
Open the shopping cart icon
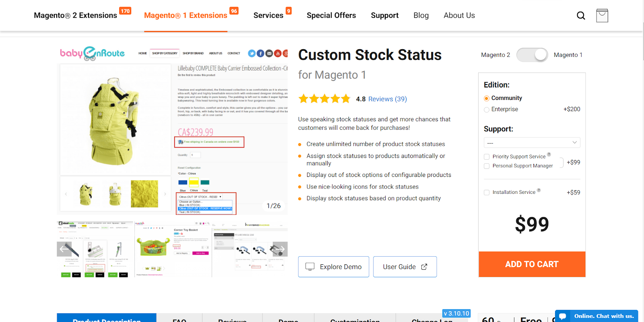click(602, 16)
